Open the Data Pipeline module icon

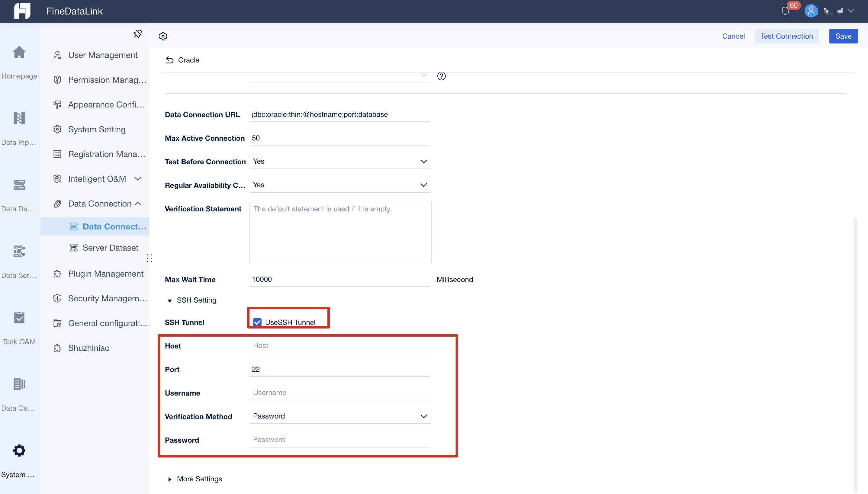point(19,118)
